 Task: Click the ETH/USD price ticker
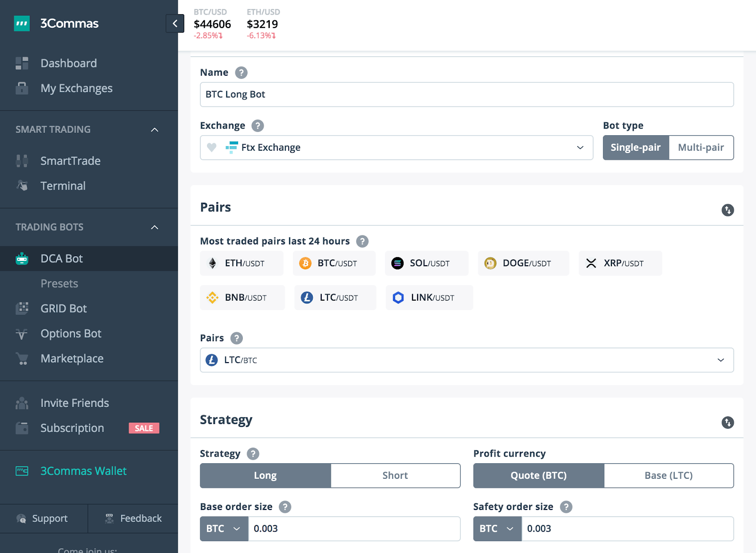click(263, 24)
